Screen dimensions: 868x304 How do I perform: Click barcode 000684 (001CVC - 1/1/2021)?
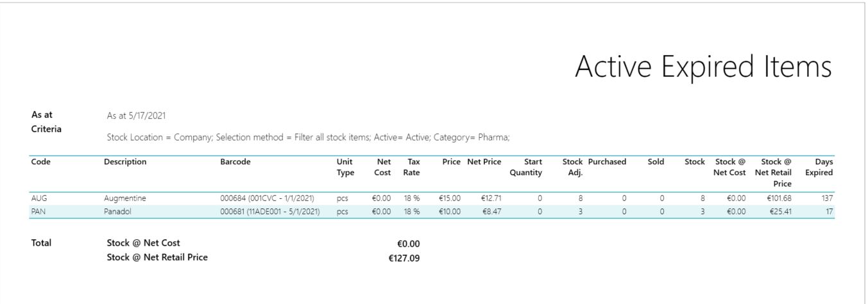pos(267,198)
